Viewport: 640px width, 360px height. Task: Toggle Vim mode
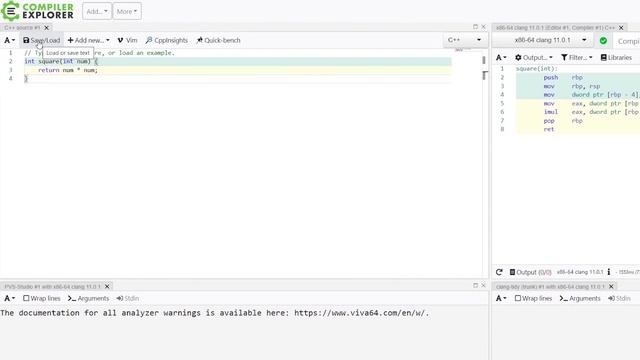coord(127,40)
